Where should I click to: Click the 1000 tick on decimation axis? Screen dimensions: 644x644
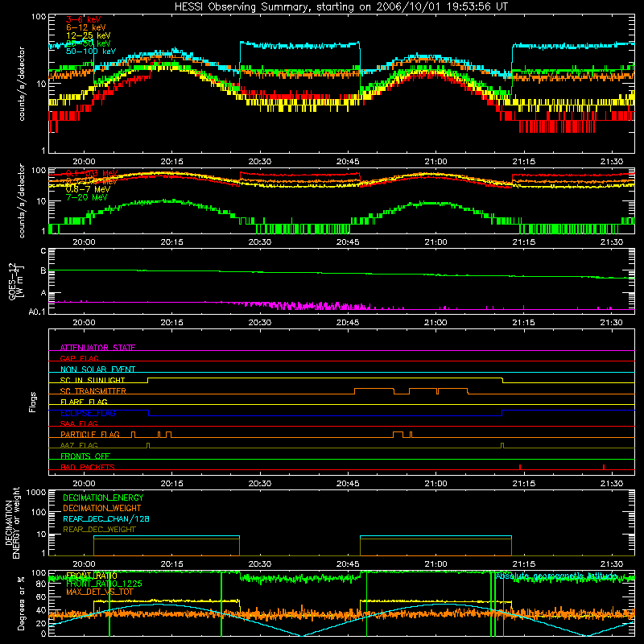(35, 492)
